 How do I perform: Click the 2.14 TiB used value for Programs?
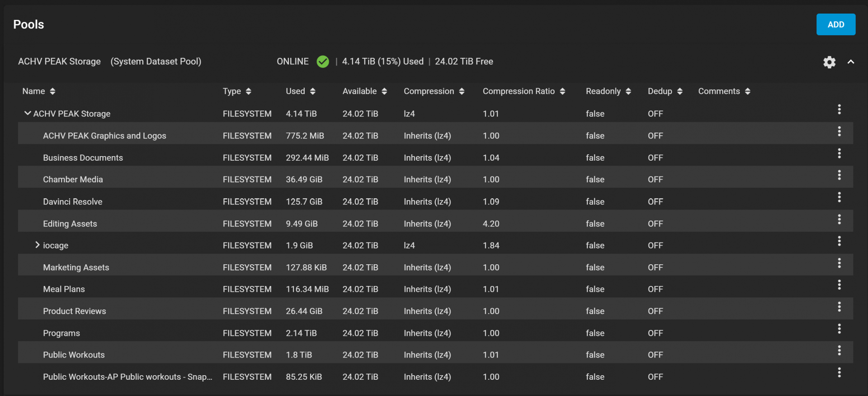click(x=301, y=334)
